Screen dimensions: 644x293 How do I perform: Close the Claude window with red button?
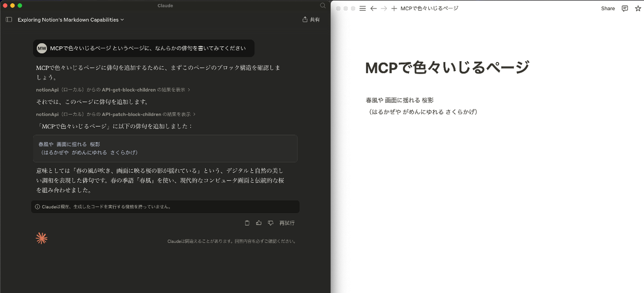pos(5,5)
